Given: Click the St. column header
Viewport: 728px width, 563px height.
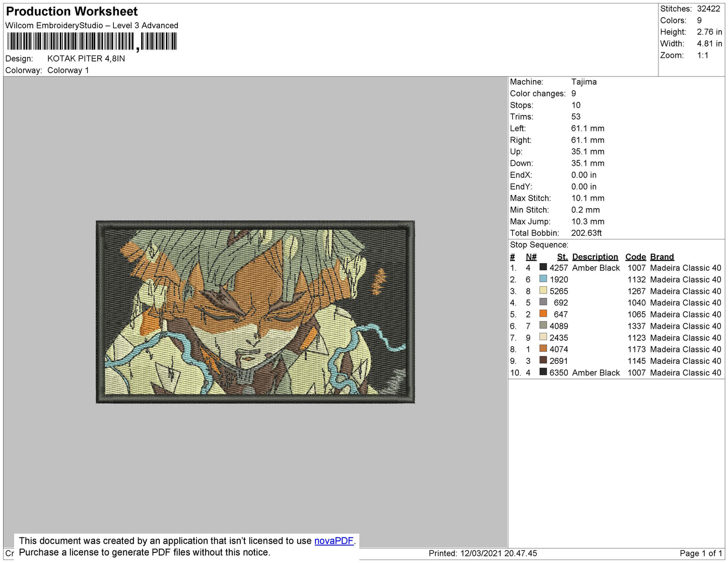Looking at the screenshot, I should [x=562, y=257].
